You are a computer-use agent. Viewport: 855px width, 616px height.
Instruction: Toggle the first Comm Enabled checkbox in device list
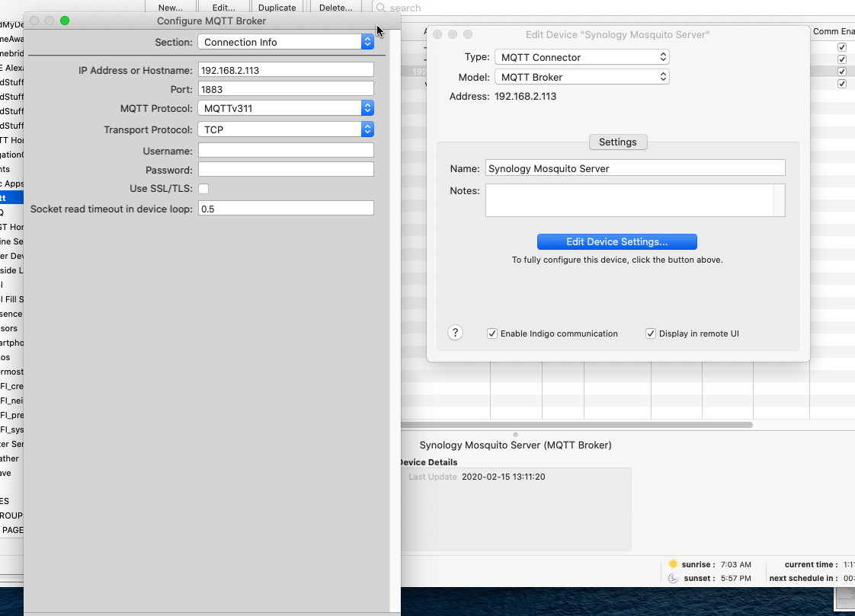842,47
